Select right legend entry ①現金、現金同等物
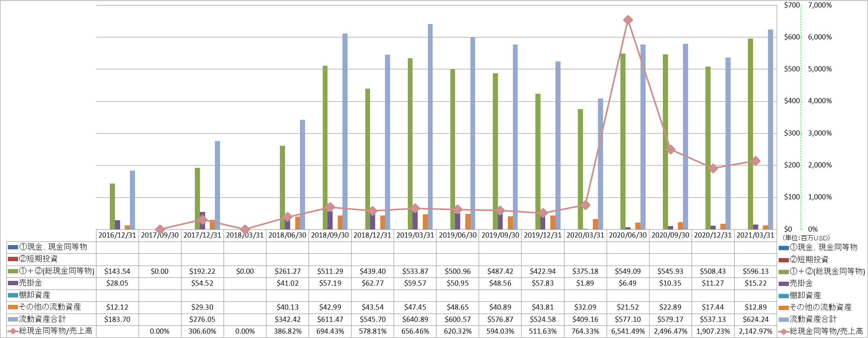The image size is (868, 338). pyautogui.click(x=818, y=247)
